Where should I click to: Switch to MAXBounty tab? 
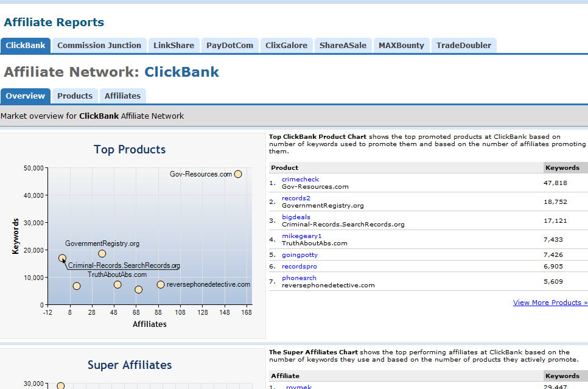pos(401,46)
